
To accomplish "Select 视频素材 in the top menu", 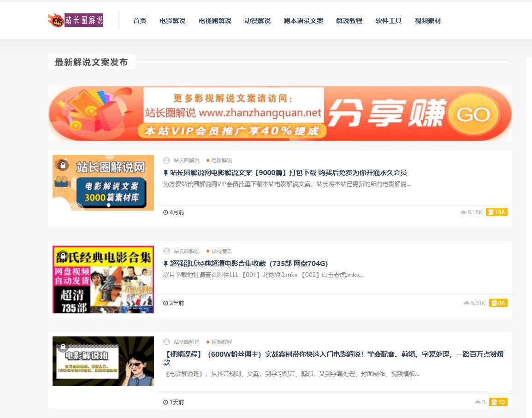I will [428, 21].
